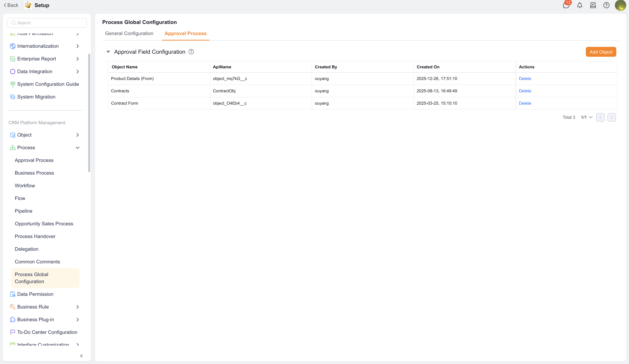Open Delegation in sidebar
The height and width of the screenshot is (364, 629).
click(26, 249)
